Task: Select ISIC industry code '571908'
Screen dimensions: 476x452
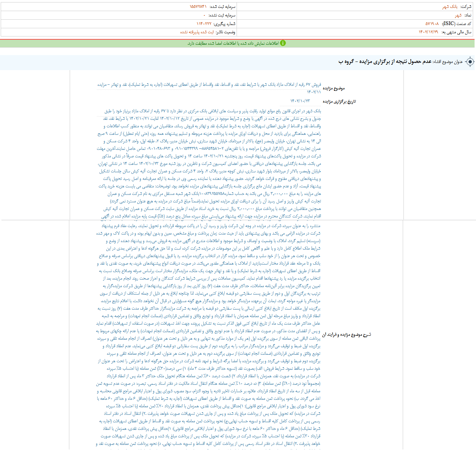Action: (x=432, y=24)
